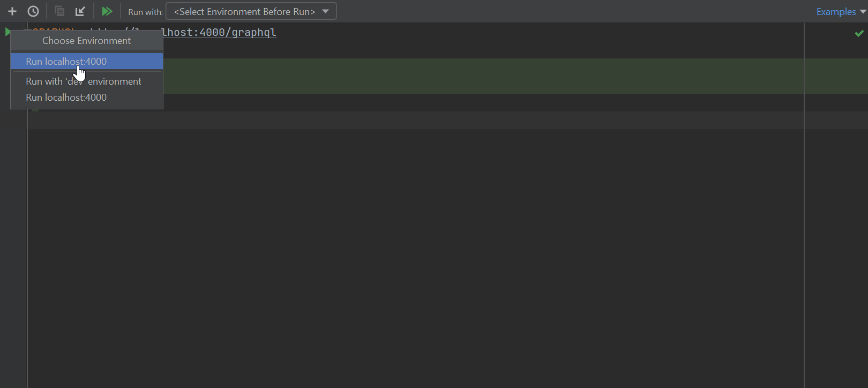
Task: Run all requests with double-arrow icon
Action: tap(107, 11)
